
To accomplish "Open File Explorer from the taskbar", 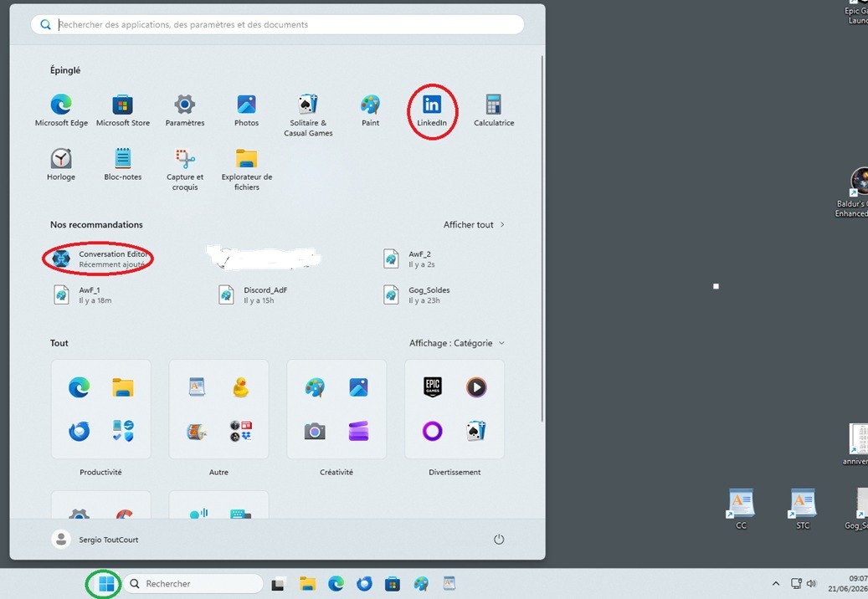I will 307,583.
